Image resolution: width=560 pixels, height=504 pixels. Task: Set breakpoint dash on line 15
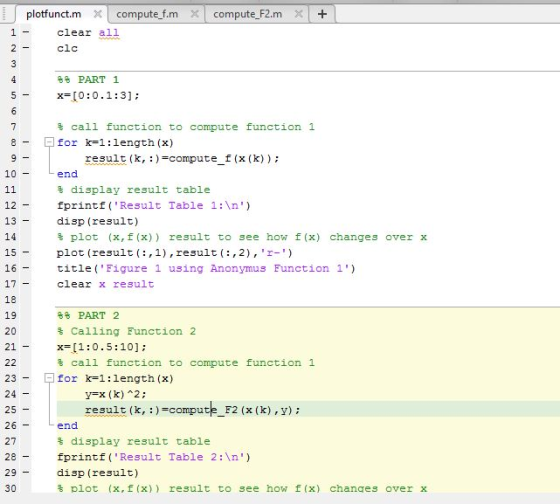click(x=26, y=252)
